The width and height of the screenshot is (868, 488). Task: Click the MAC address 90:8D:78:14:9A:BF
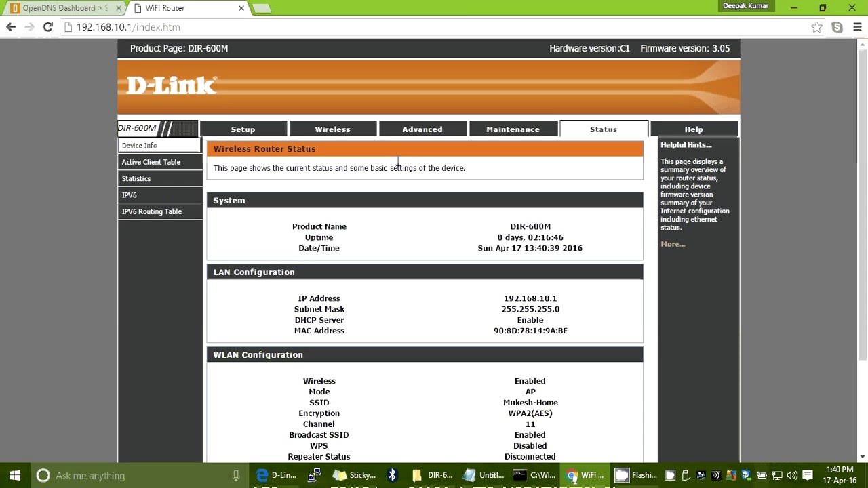tap(530, 331)
